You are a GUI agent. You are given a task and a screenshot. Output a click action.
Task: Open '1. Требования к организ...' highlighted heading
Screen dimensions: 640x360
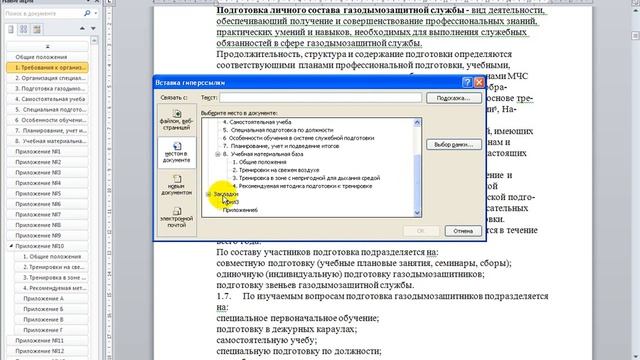point(47,67)
